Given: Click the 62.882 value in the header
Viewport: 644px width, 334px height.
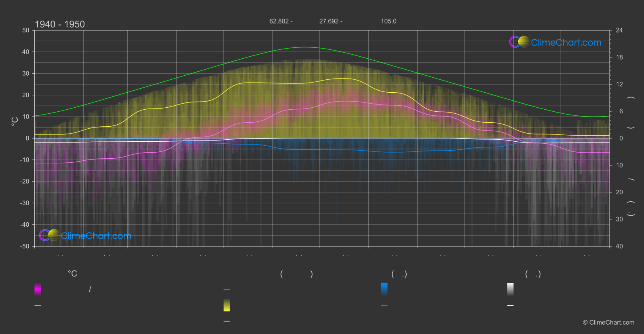Looking at the screenshot, I should [x=279, y=21].
